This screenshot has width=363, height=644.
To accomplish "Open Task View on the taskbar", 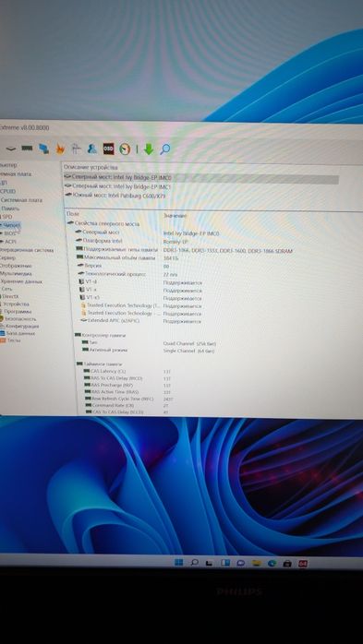I will point(210,563).
